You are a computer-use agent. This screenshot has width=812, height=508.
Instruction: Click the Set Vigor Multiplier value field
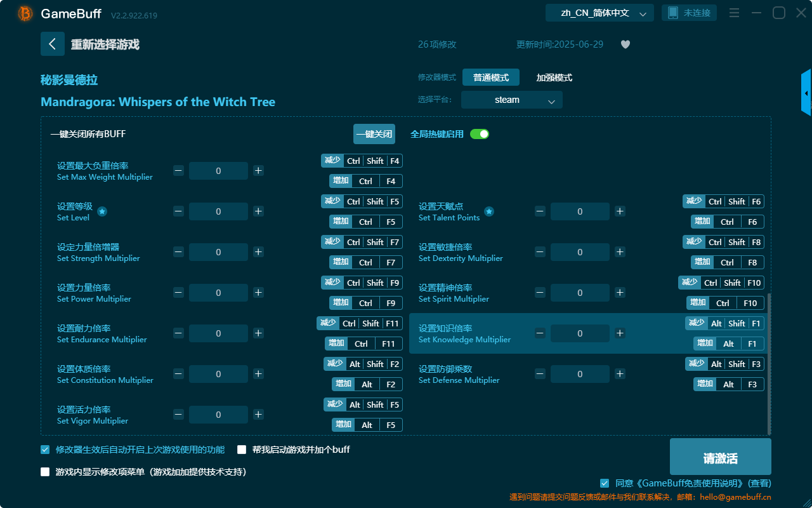(x=218, y=415)
